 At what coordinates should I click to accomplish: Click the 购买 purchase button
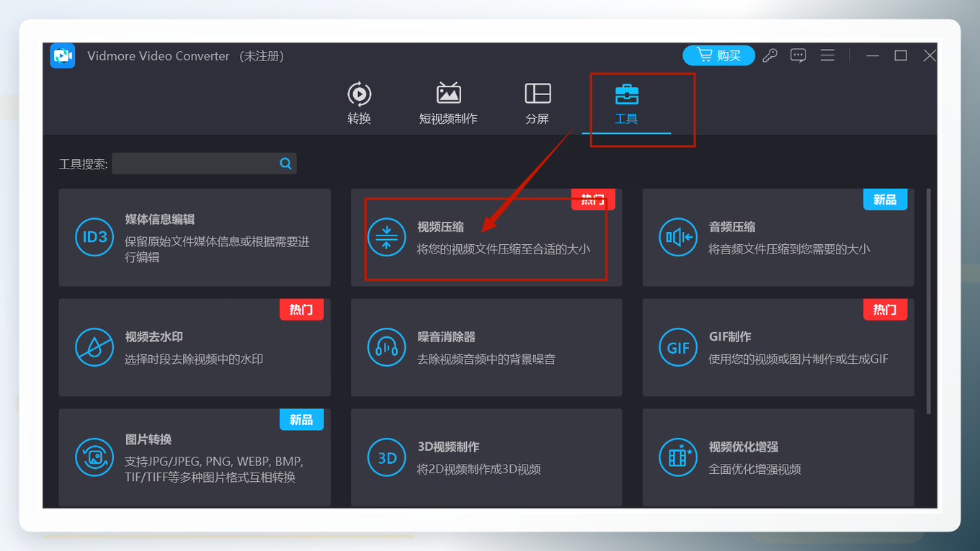point(718,55)
